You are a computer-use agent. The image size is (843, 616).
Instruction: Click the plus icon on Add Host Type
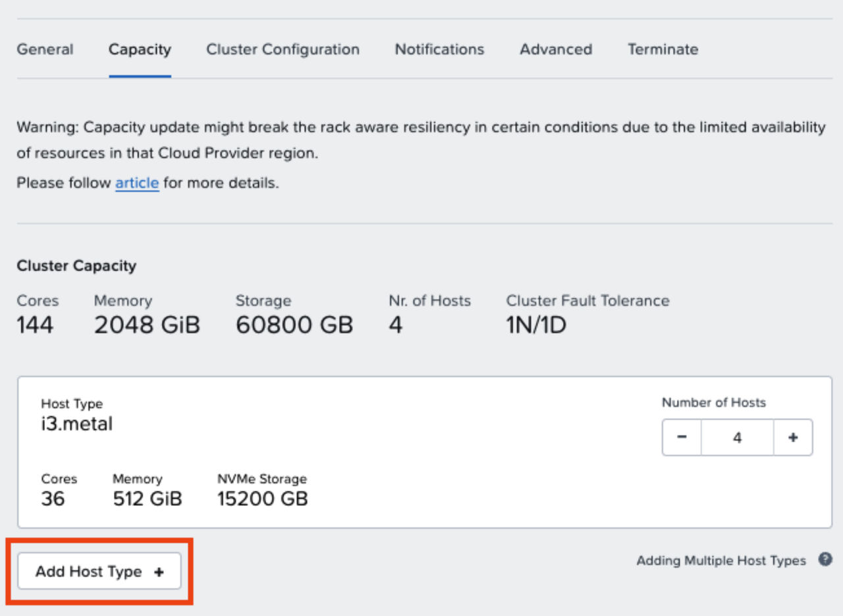click(159, 571)
